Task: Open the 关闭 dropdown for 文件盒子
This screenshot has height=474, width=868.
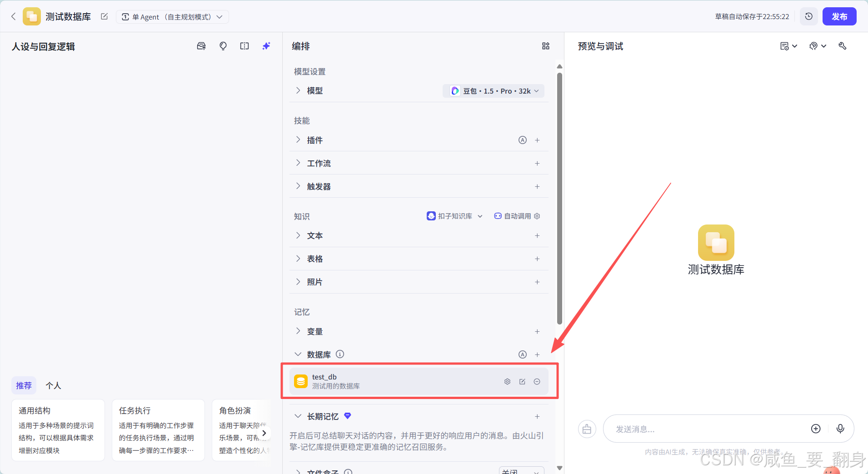Action: click(x=521, y=471)
